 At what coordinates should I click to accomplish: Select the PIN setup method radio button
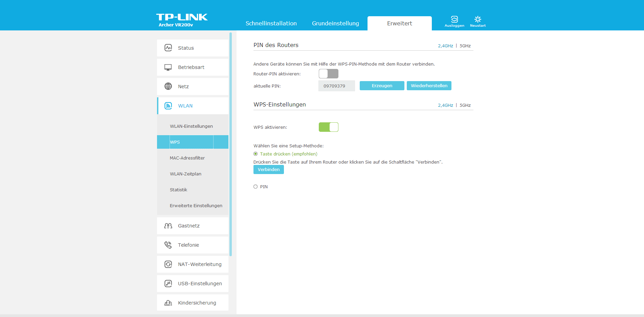[x=256, y=187]
